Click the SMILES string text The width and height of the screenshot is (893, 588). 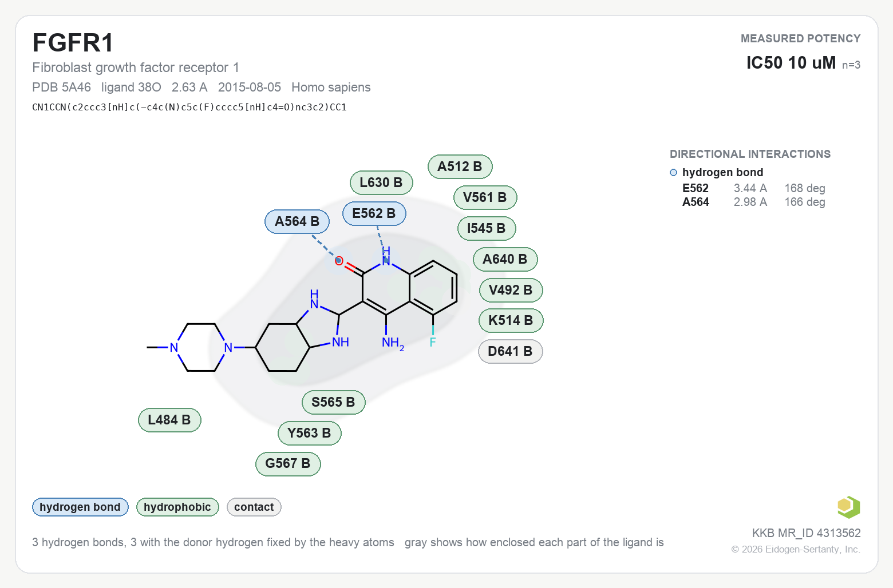(189, 107)
